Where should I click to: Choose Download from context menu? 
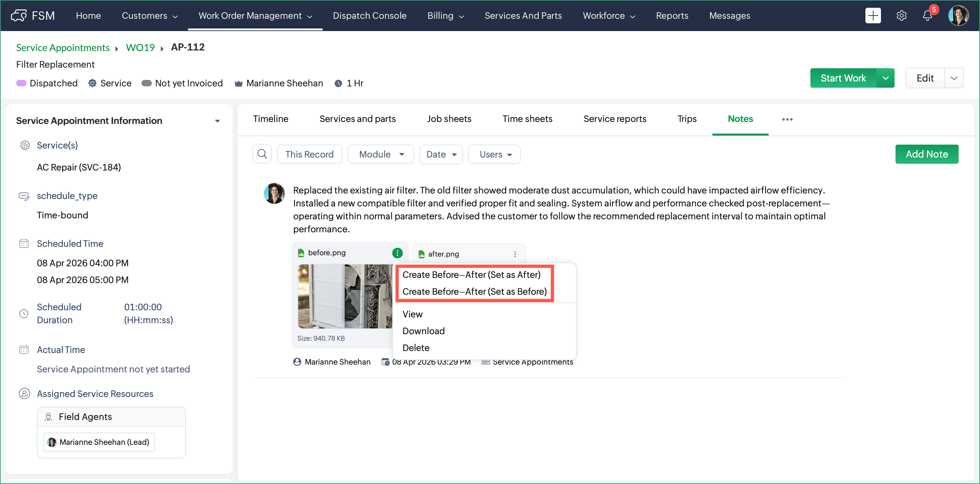pyautogui.click(x=423, y=331)
